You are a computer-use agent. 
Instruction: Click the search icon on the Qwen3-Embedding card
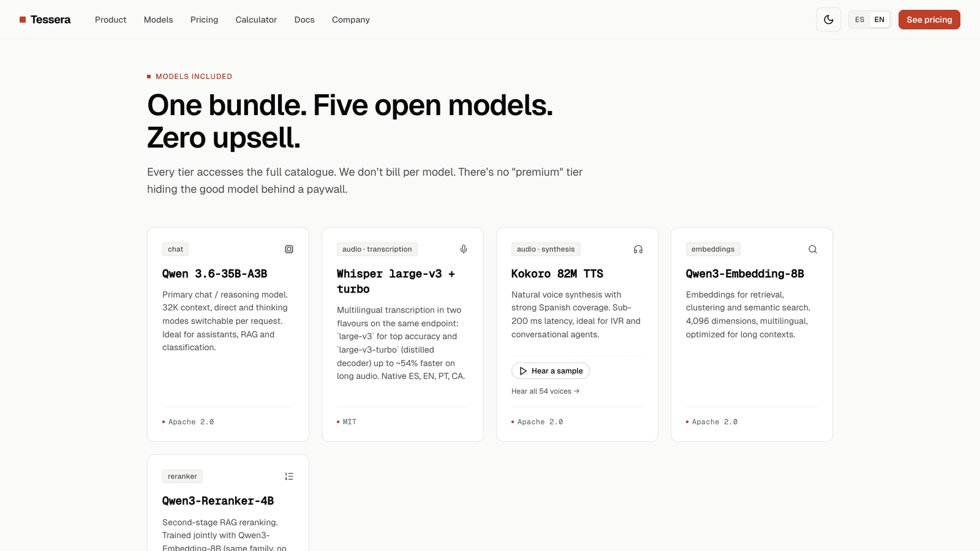click(x=813, y=249)
